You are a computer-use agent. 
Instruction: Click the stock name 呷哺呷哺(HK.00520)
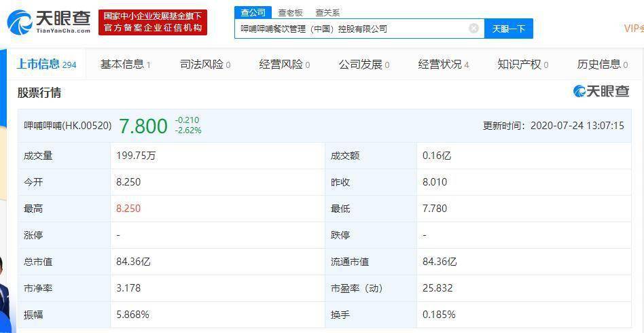tap(68, 126)
